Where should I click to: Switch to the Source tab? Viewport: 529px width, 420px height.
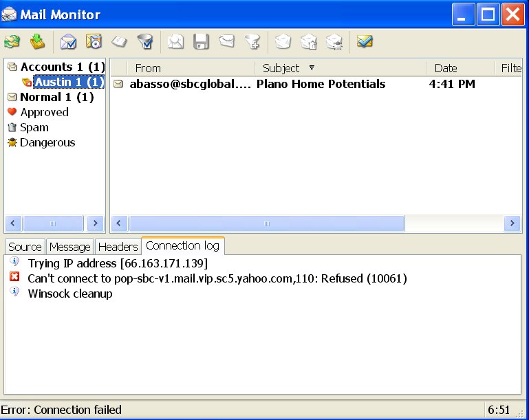[x=25, y=247]
